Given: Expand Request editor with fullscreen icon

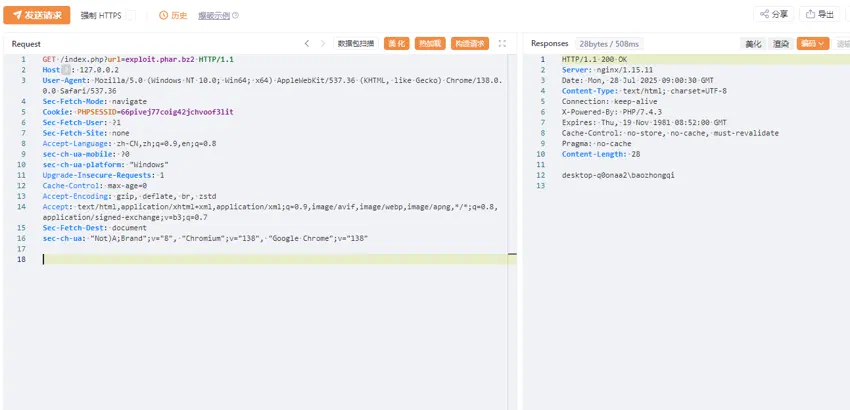Looking at the screenshot, I should click(503, 43).
